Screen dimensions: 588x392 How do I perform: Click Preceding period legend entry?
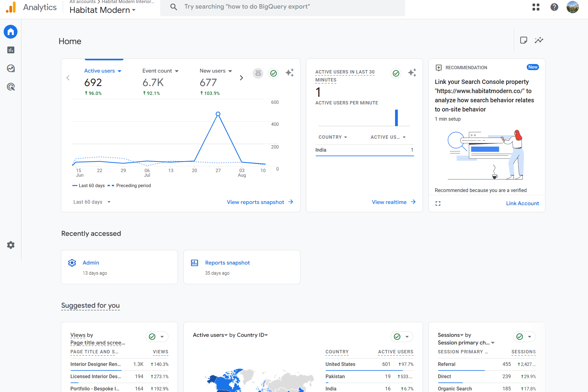129,186
